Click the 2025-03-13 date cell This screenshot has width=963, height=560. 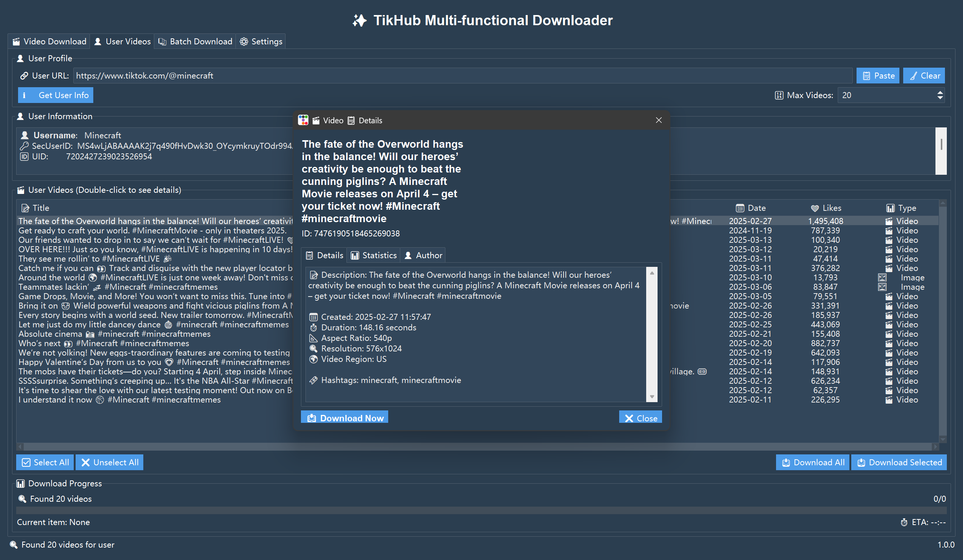pos(750,240)
